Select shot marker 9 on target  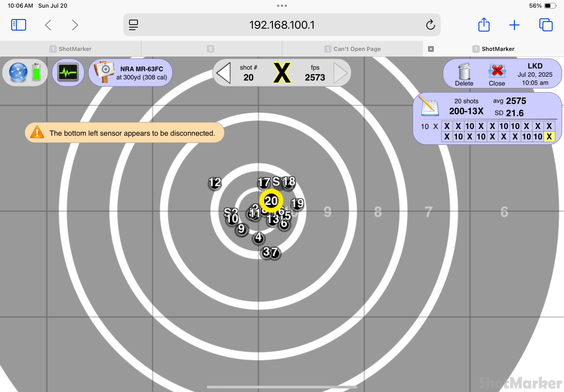click(x=241, y=229)
